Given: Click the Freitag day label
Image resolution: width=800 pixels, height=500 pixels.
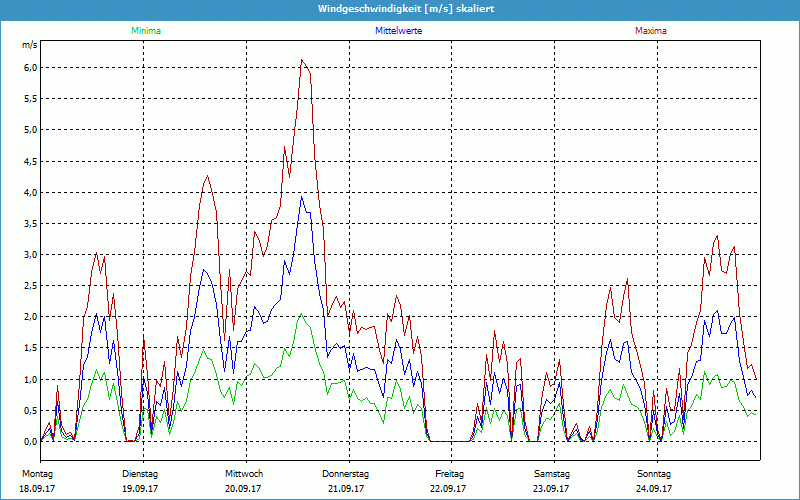Looking at the screenshot, I should pyautogui.click(x=450, y=473).
